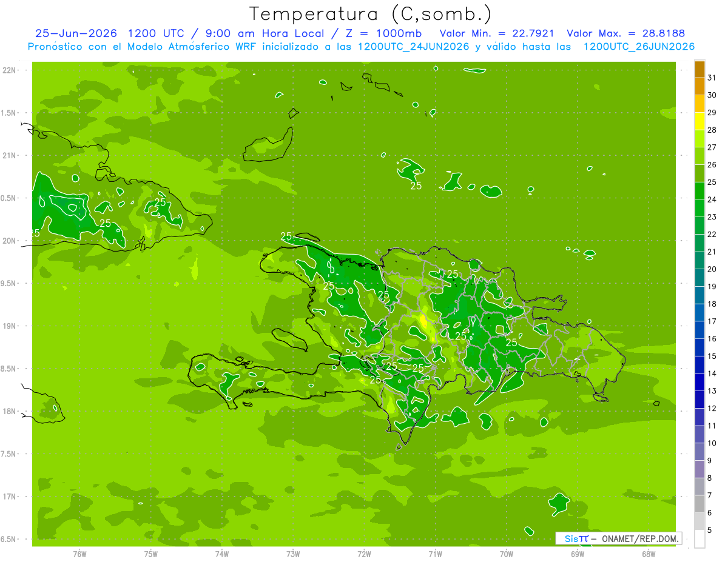This screenshot has height=562, width=728.
Task: Click the '71W' longitude label
Action: tap(435, 554)
